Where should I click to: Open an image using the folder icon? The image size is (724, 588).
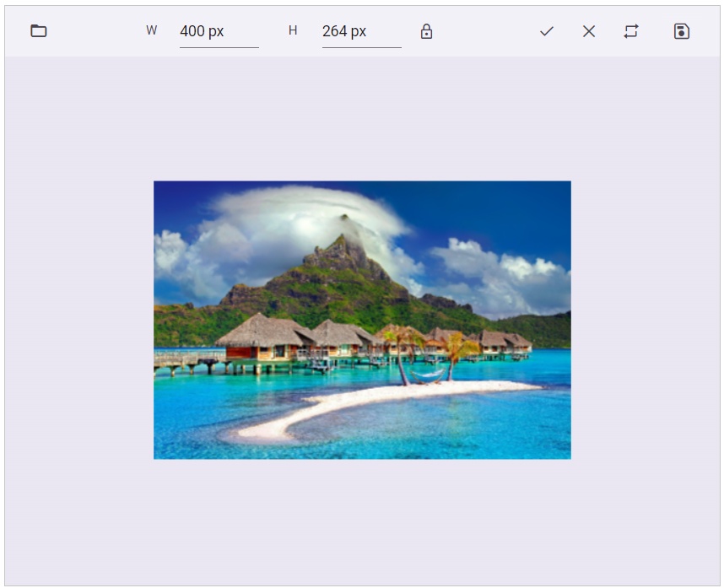click(37, 30)
